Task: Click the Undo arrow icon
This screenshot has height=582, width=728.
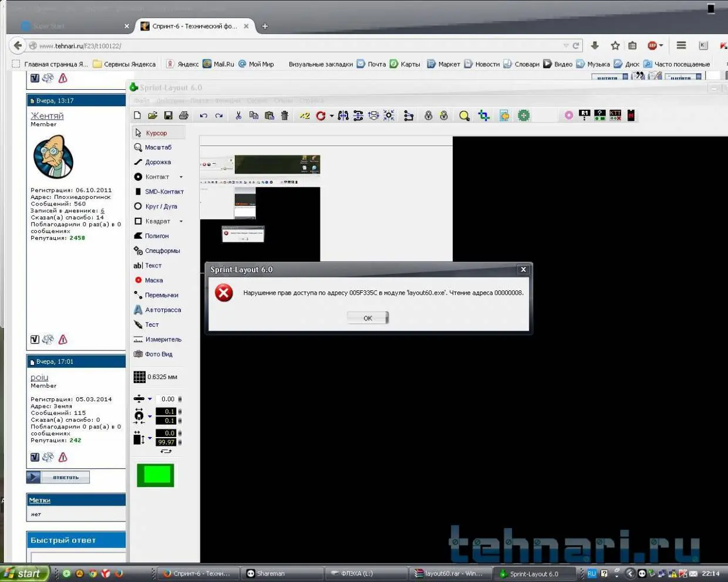Action: coord(204,116)
